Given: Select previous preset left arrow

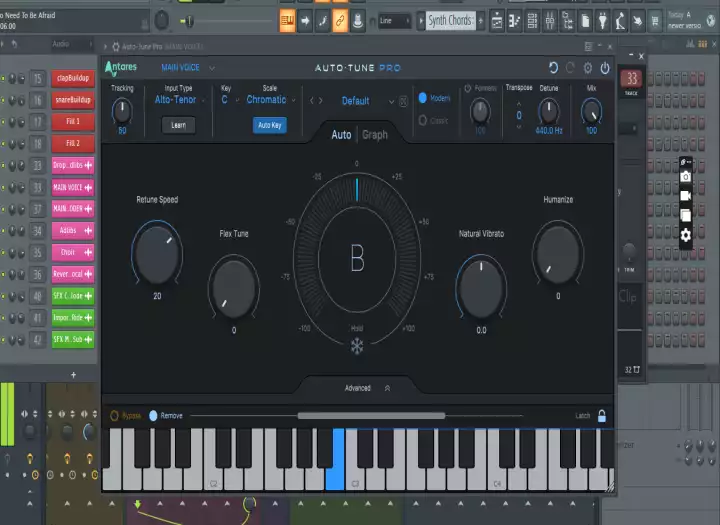Looking at the screenshot, I should pos(312,101).
